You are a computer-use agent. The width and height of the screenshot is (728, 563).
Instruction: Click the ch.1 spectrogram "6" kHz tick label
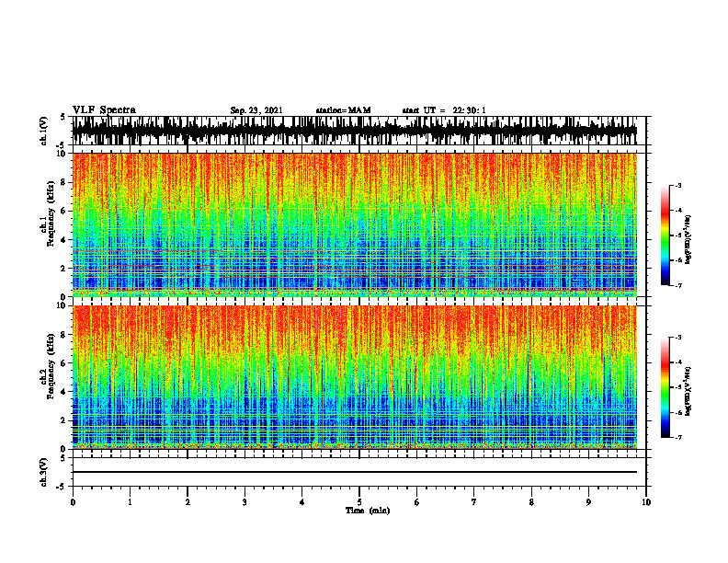click(x=63, y=212)
